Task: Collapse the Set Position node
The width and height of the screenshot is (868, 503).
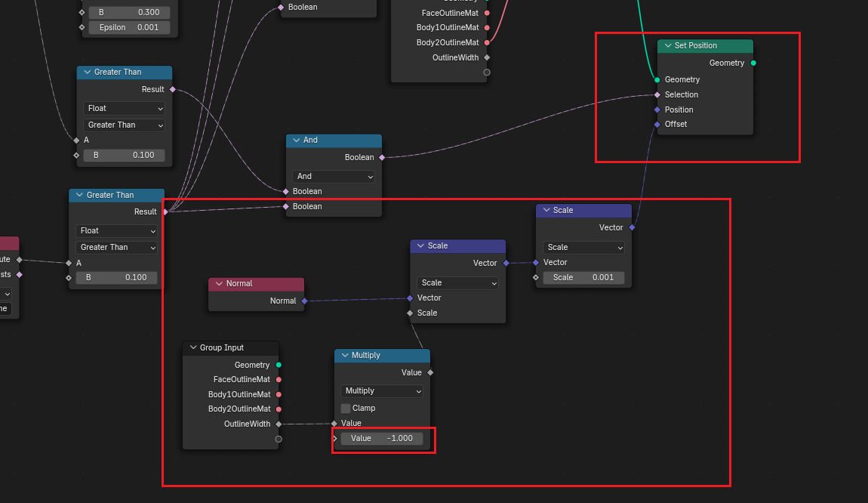Action: coord(666,46)
